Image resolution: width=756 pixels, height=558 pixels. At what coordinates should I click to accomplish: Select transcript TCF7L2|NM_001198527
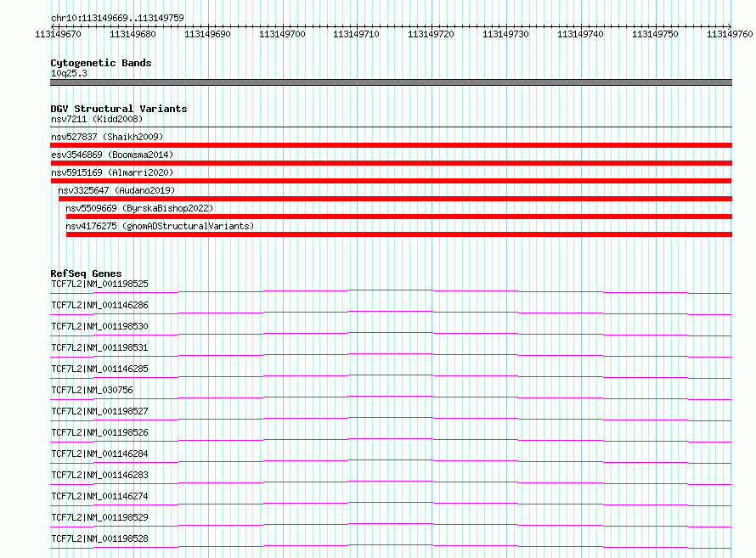tap(99, 411)
